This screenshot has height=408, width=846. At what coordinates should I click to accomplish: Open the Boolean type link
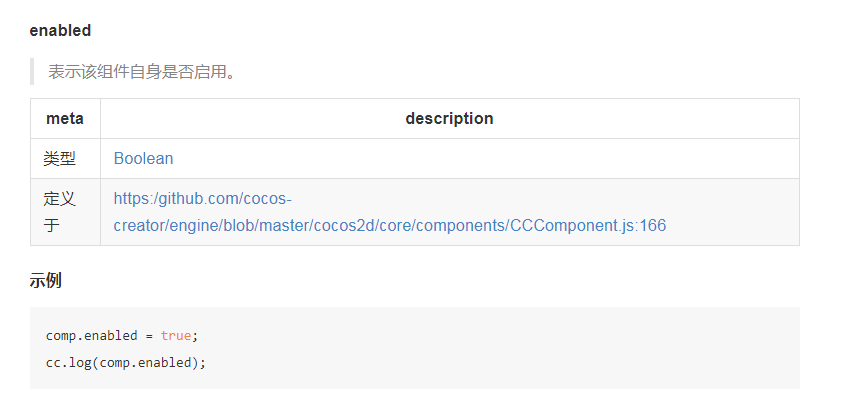(x=143, y=158)
